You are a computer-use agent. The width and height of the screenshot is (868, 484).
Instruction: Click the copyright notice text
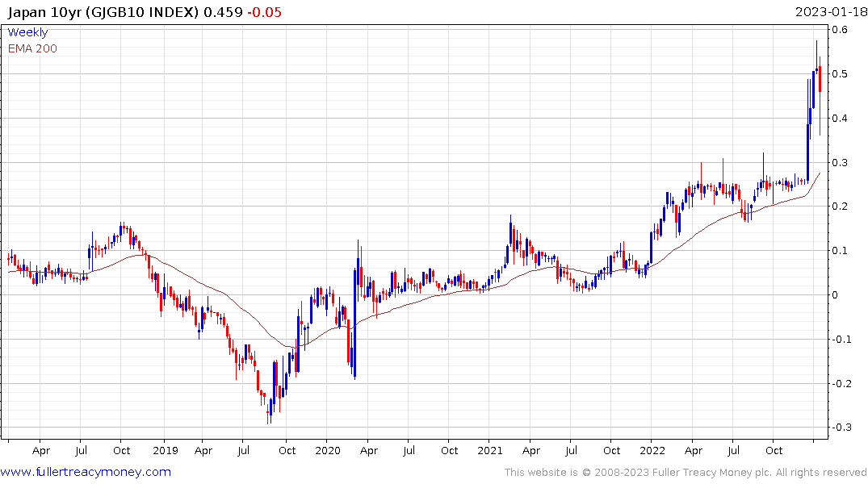[686, 473]
